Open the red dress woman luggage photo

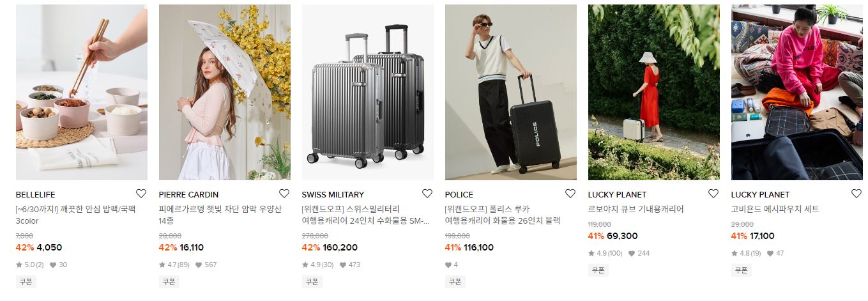(x=654, y=93)
